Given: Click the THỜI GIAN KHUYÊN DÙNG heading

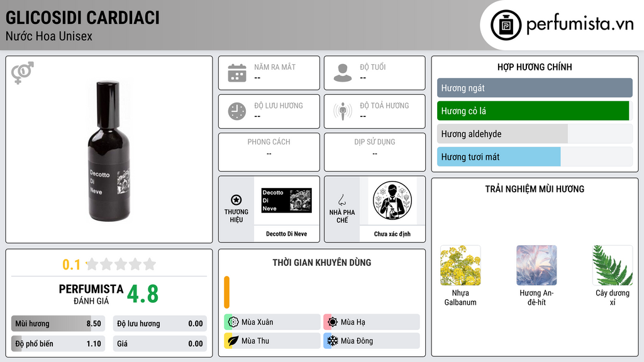Looking at the screenshot, I should [322, 262].
